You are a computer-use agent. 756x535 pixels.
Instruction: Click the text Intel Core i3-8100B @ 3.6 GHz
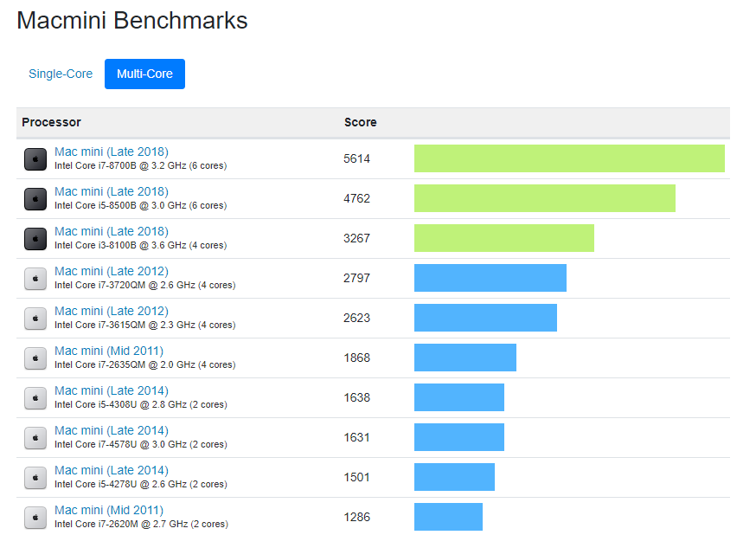click(120, 245)
